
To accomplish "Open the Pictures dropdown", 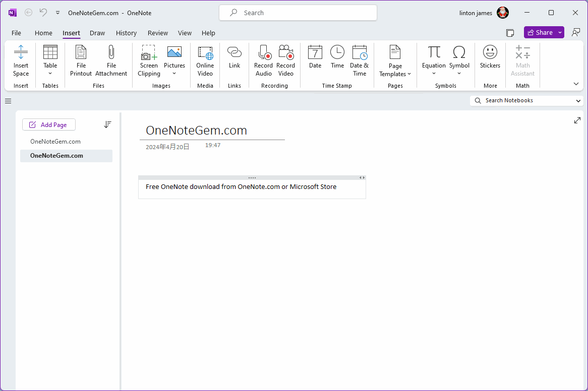I will 174,60.
